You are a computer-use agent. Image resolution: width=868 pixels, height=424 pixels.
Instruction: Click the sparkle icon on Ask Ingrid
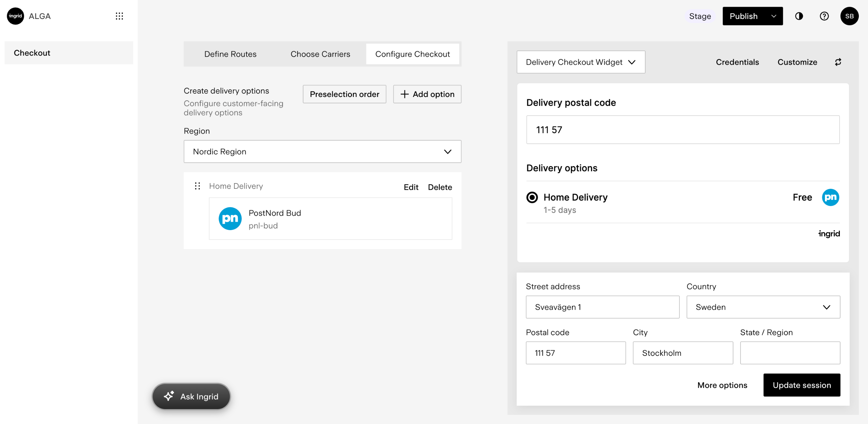[x=169, y=396]
